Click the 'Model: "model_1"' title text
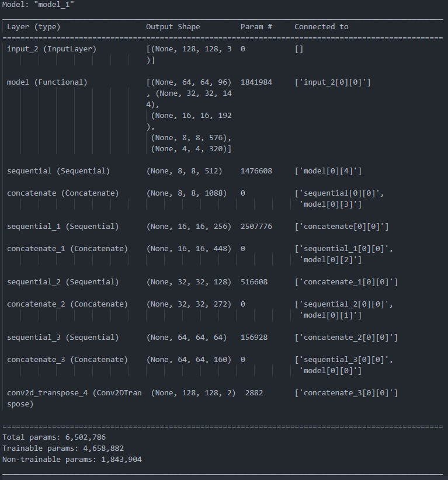Image resolution: width=448 pixels, height=480 pixels. click(38, 5)
